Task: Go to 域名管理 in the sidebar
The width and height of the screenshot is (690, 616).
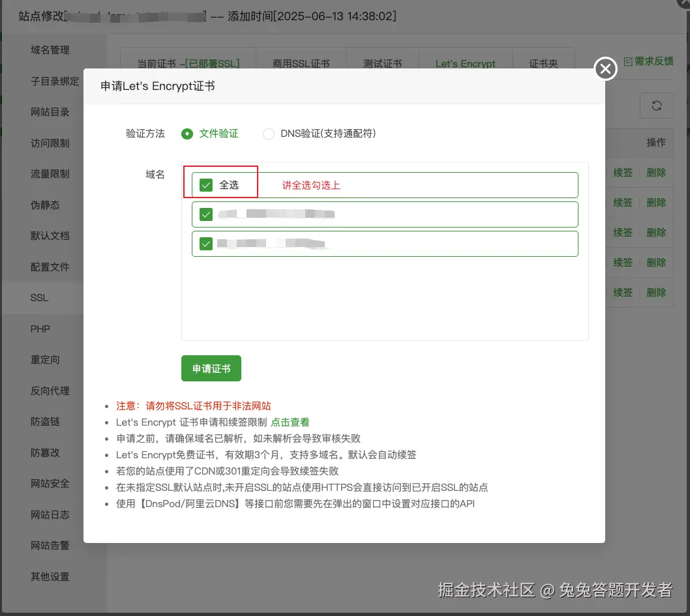Action: coord(49,50)
